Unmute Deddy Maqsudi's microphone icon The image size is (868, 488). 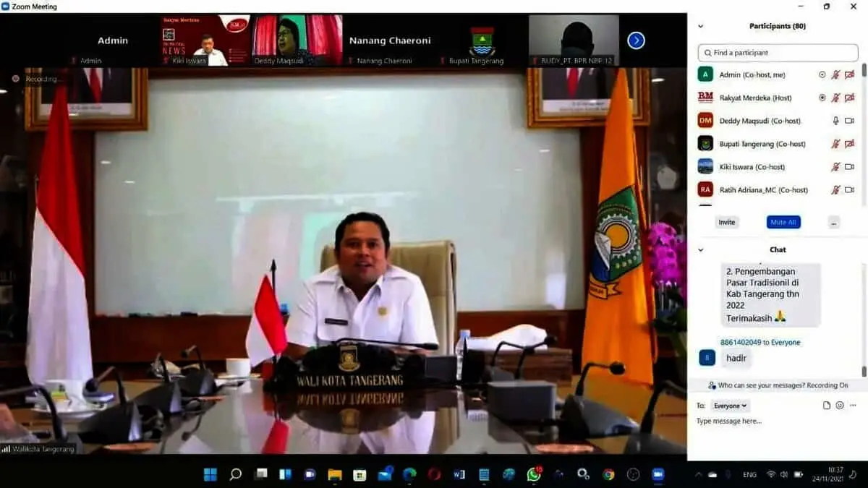tap(835, 121)
